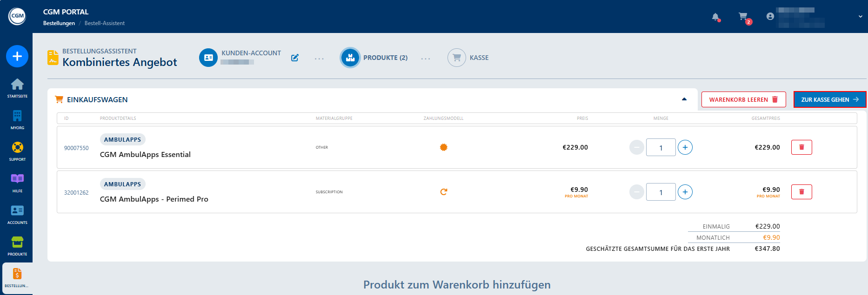Viewport: 868px width, 295px height.
Task: Click Materialgruppe column header
Action: coord(334,118)
